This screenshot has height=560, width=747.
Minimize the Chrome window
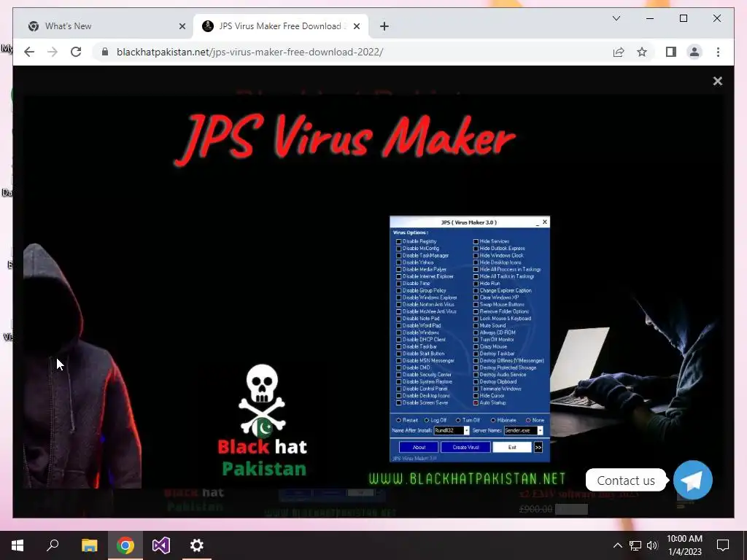pos(650,18)
